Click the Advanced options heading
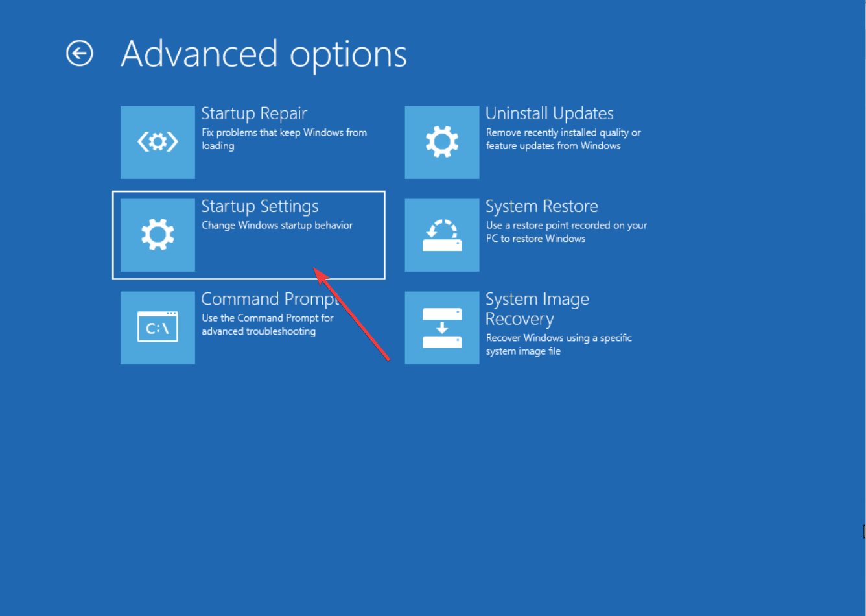 (264, 54)
